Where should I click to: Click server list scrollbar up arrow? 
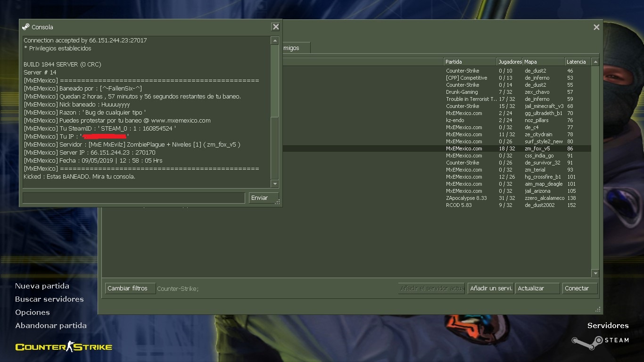point(595,62)
